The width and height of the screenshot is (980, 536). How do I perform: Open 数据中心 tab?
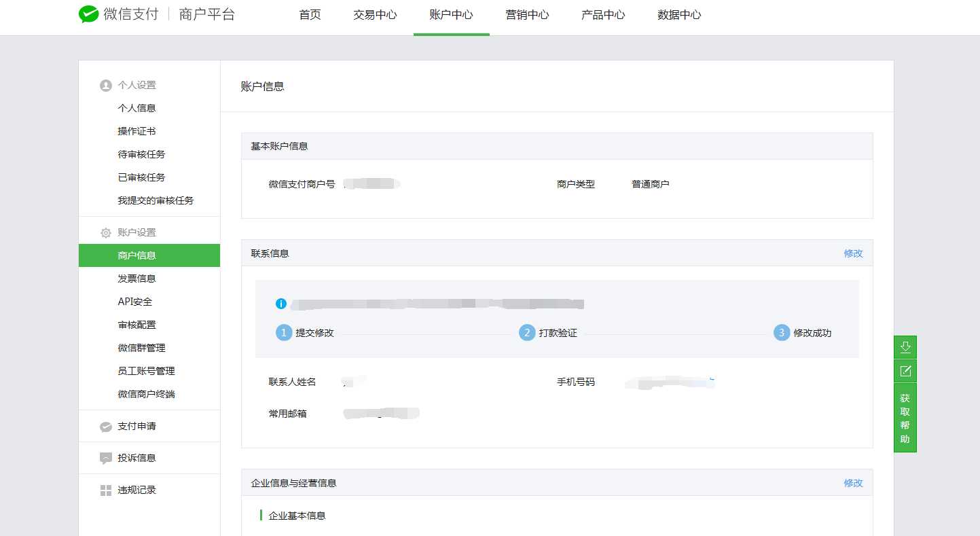pyautogui.click(x=680, y=15)
